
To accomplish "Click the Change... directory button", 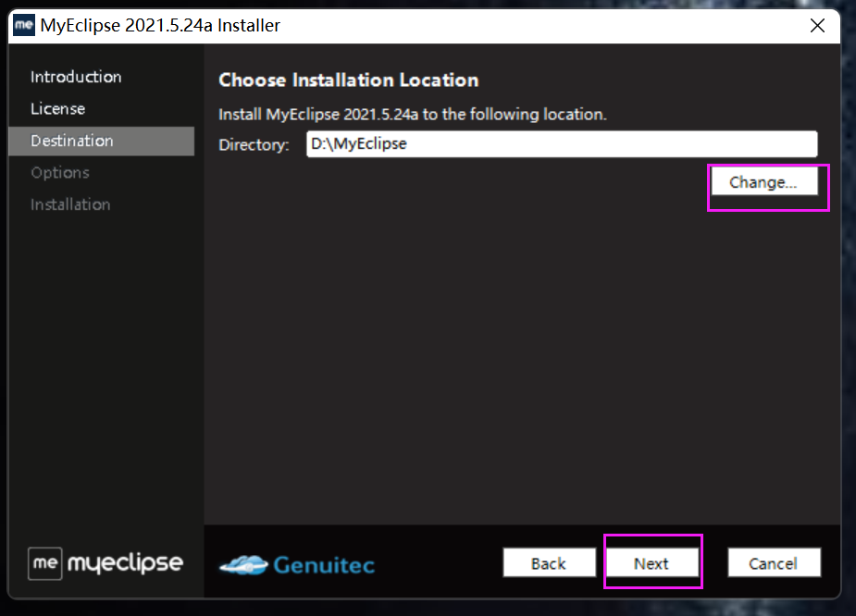I will 764,181.
